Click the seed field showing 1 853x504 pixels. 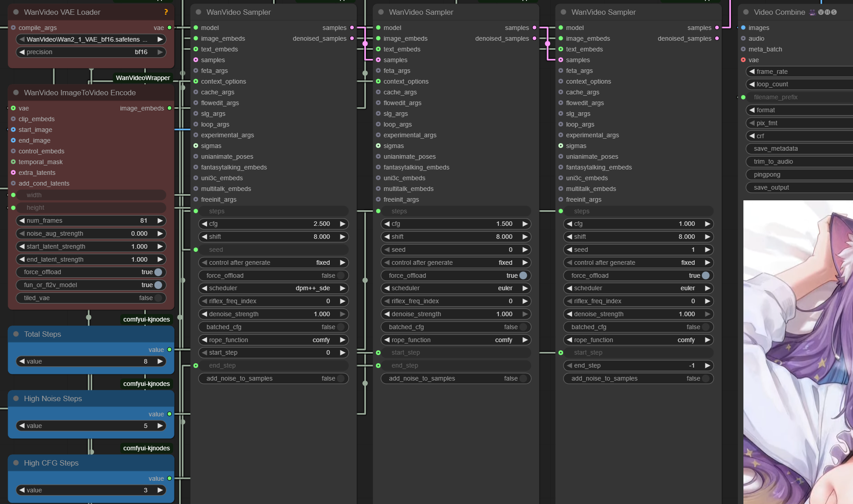(639, 250)
